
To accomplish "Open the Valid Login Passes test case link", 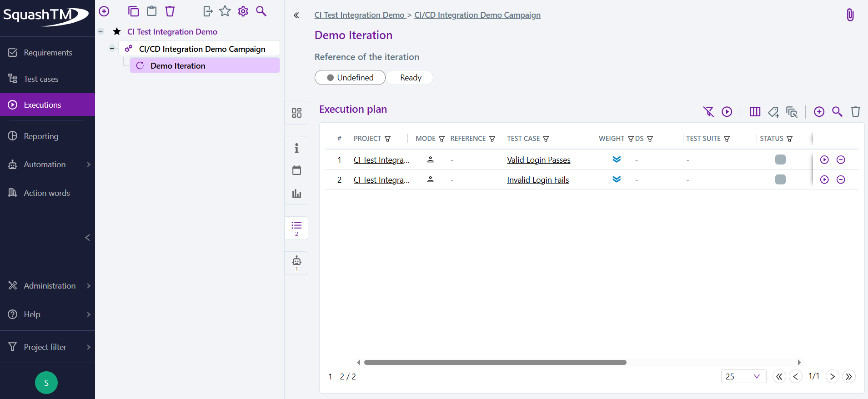I will pos(538,160).
